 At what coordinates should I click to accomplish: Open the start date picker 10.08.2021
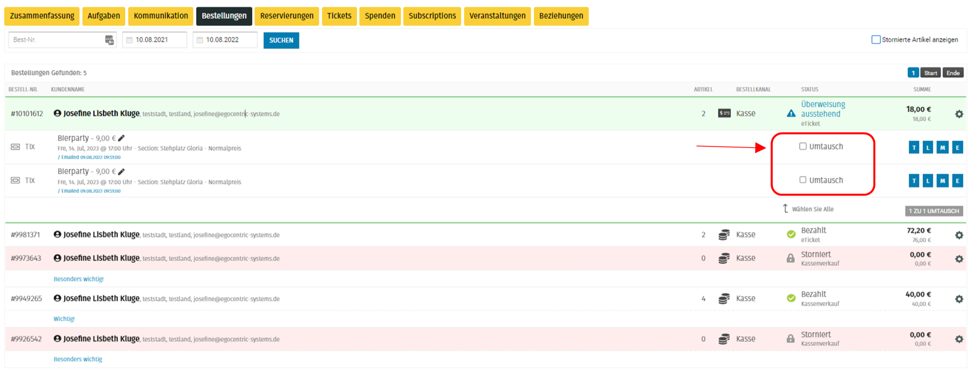coord(155,40)
